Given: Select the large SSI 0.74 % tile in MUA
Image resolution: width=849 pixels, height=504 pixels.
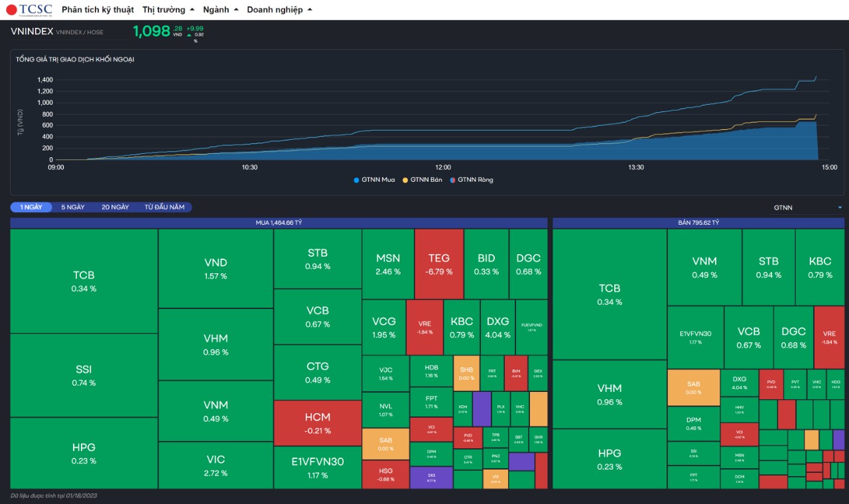Looking at the screenshot, I should 84,375.
